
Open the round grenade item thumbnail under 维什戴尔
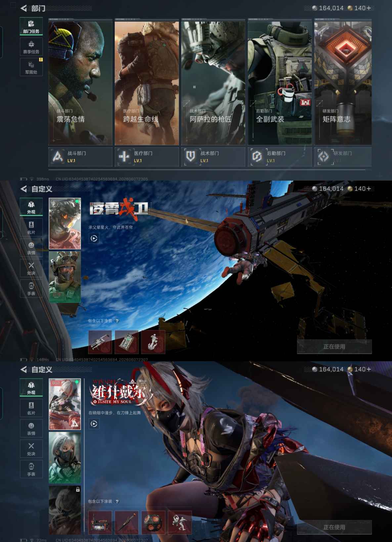153,522
